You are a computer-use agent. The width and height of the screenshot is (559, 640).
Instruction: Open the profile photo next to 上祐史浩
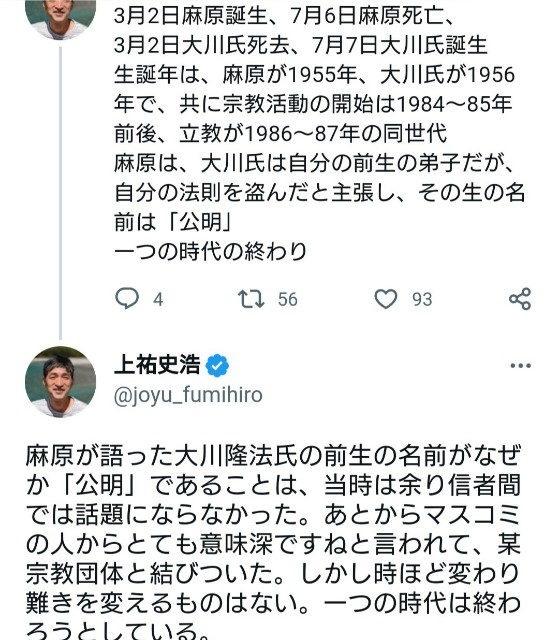[x=60, y=382]
